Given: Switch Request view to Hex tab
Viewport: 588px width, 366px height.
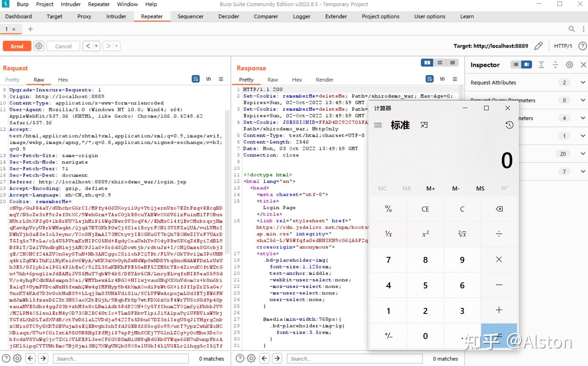Looking at the screenshot, I should coord(63,79).
